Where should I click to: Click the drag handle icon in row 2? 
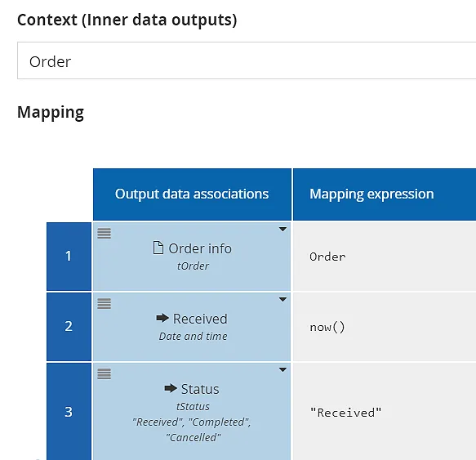click(x=105, y=303)
